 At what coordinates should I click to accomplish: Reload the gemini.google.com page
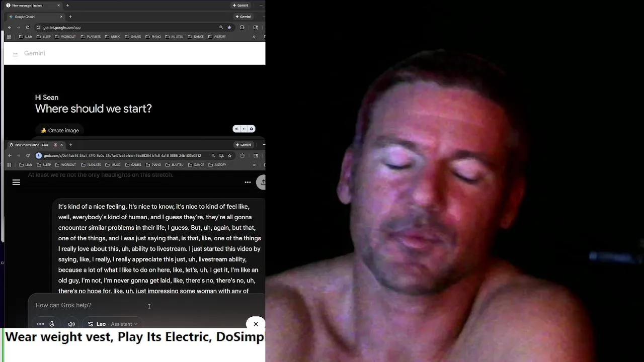tap(28, 27)
